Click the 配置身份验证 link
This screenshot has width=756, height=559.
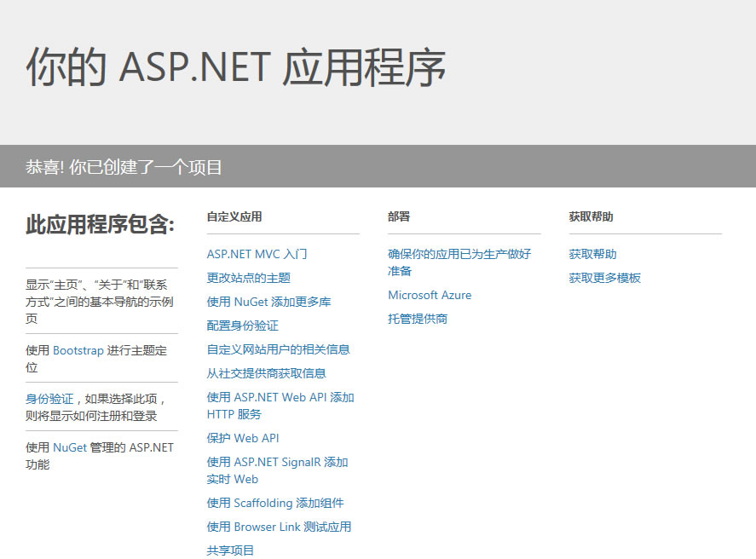[x=243, y=326]
